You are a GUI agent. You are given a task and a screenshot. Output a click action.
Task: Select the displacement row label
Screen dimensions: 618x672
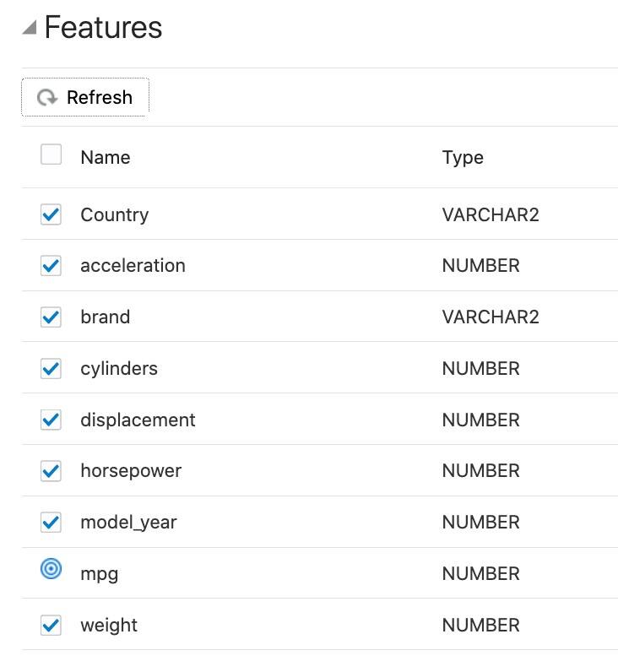[x=138, y=420]
